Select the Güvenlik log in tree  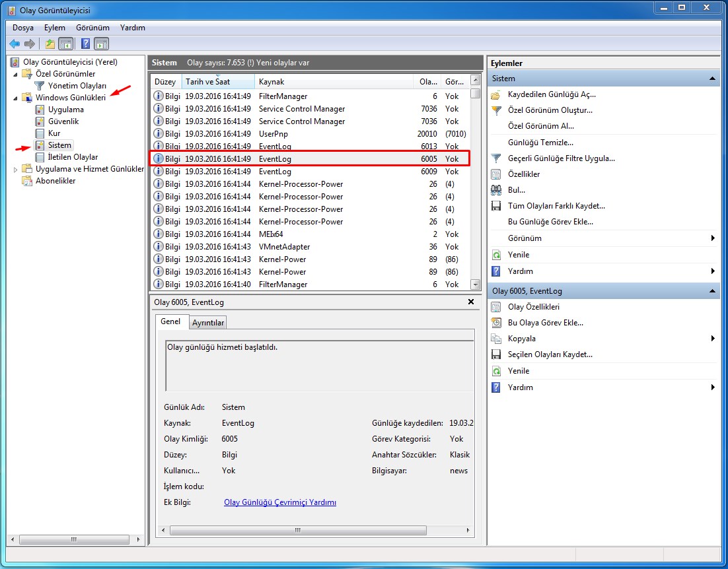[x=63, y=121]
